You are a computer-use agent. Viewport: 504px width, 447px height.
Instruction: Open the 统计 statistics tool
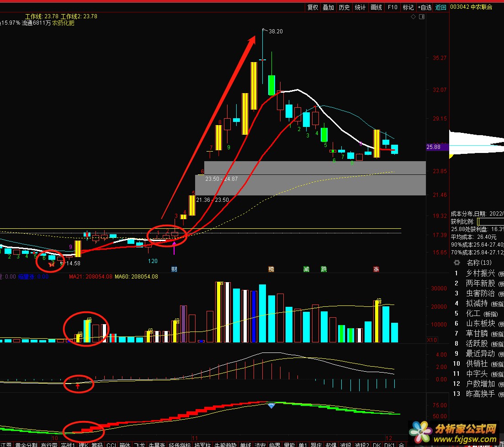[360, 7]
